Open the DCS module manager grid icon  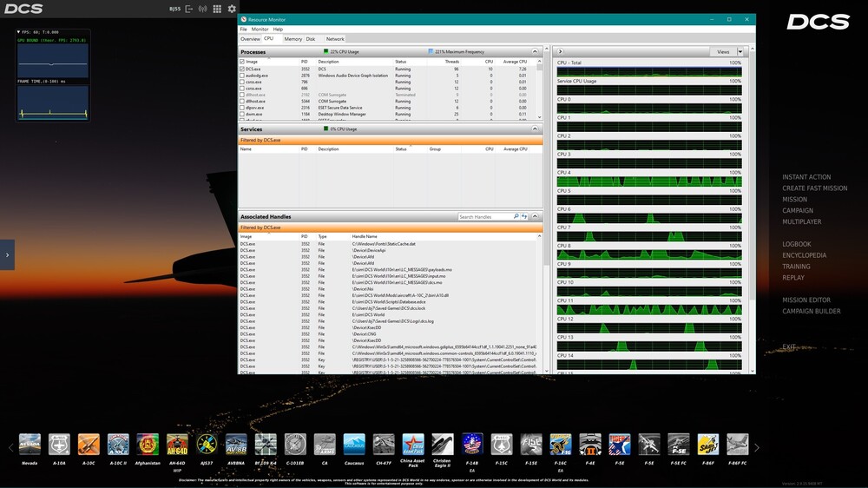pos(217,9)
